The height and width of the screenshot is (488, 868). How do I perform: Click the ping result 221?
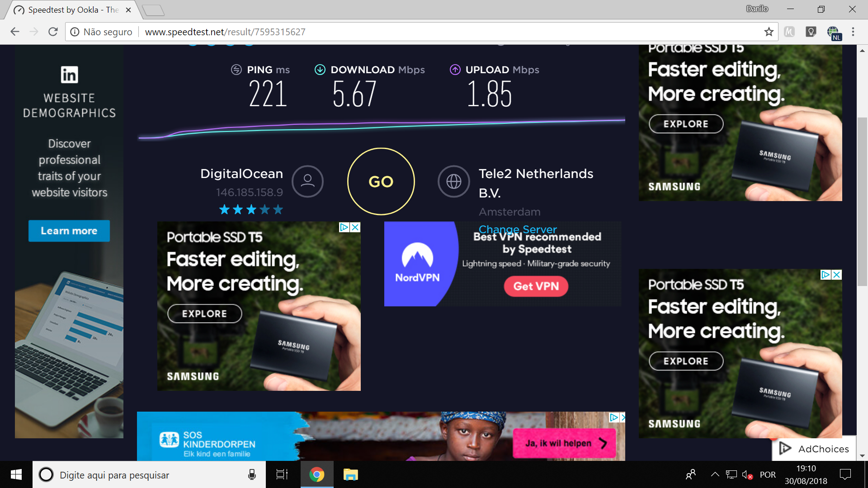(268, 94)
